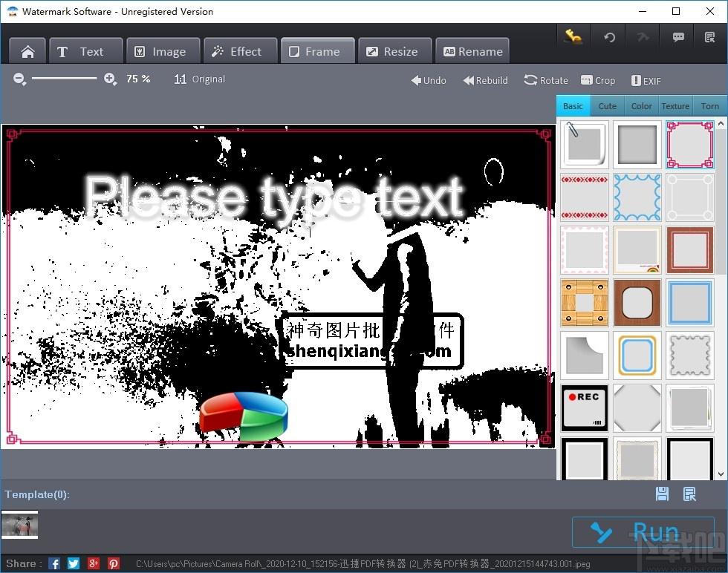
Task: Share on Facebook
Action: coord(53,563)
